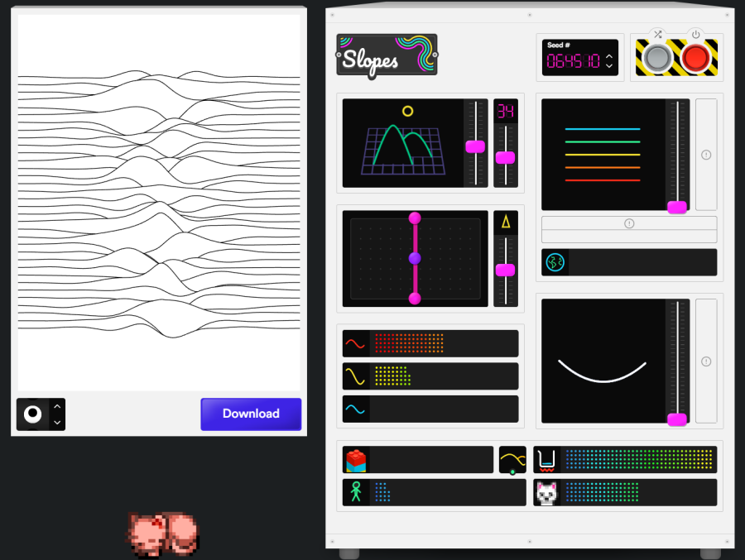This screenshot has height=560, width=745.
Task: Click the mountain height slider thumb
Action: [475, 146]
